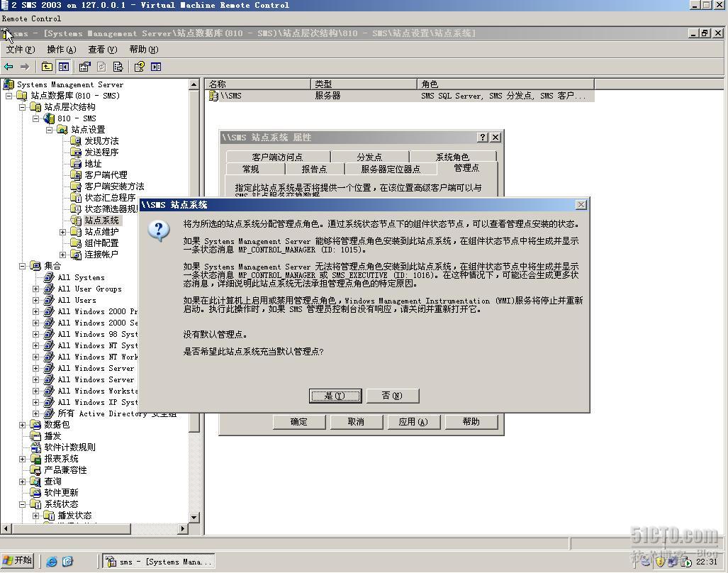This screenshot has height=573, width=728.
Task: Expand the 报表系统 node
Action: (x=22, y=459)
